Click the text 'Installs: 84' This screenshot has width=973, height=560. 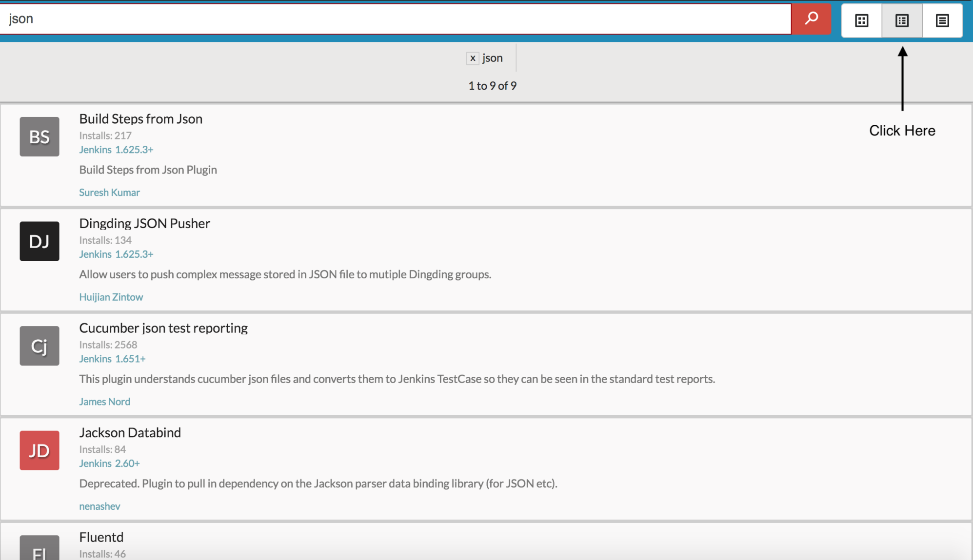(x=102, y=449)
